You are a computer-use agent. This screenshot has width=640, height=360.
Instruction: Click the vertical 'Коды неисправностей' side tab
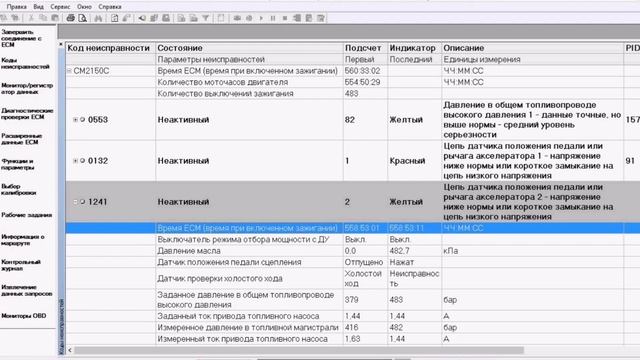coord(61,326)
